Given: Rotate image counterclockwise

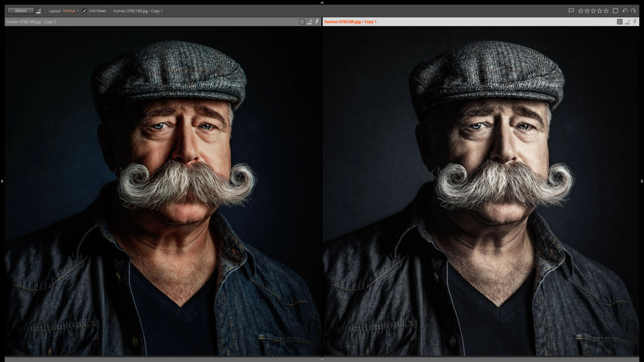Looking at the screenshot, I should pos(625,11).
